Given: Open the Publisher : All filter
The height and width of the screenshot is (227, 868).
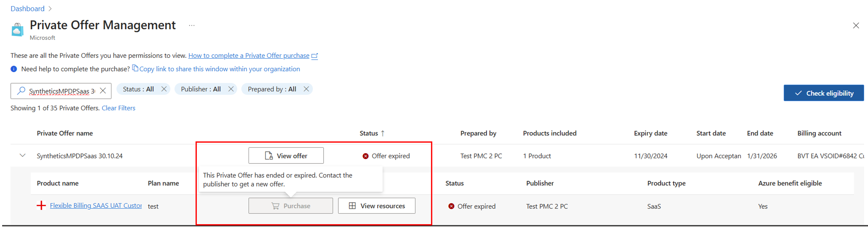Looking at the screenshot, I should click(x=201, y=89).
